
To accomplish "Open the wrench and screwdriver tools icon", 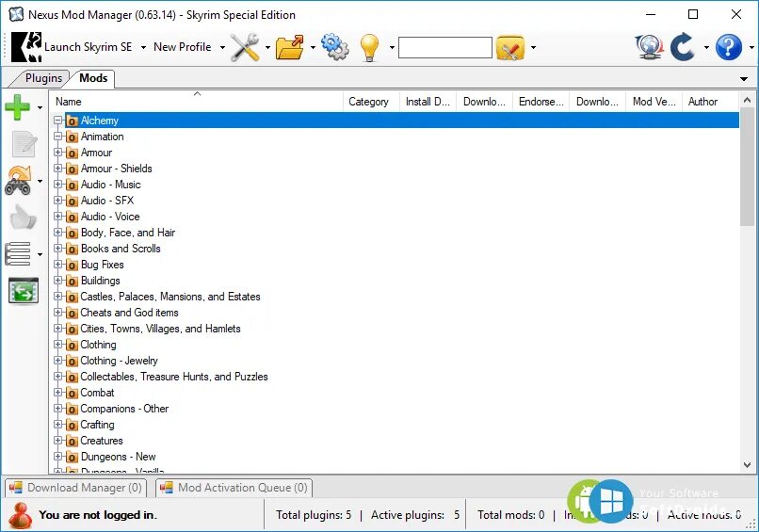I will pyautogui.click(x=245, y=47).
